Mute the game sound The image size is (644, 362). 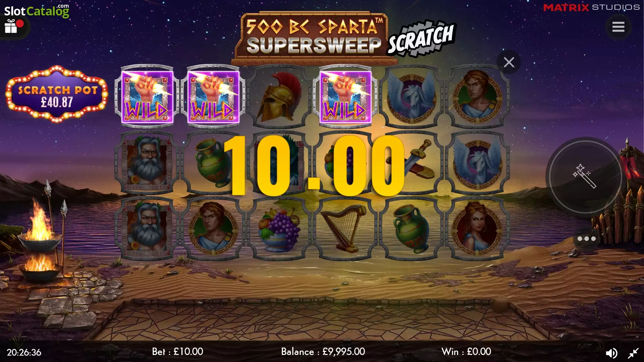(x=611, y=353)
